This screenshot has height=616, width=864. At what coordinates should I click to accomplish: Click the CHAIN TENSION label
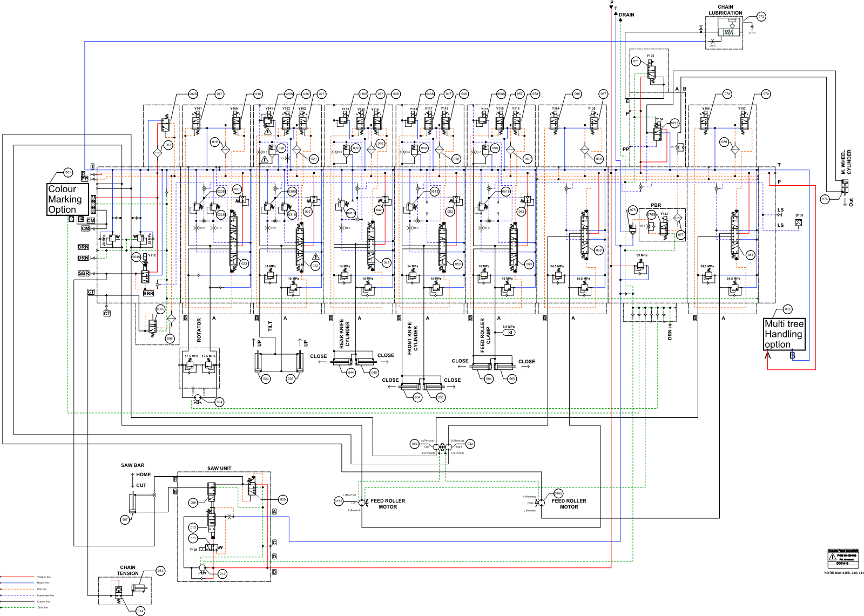point(128,571)
